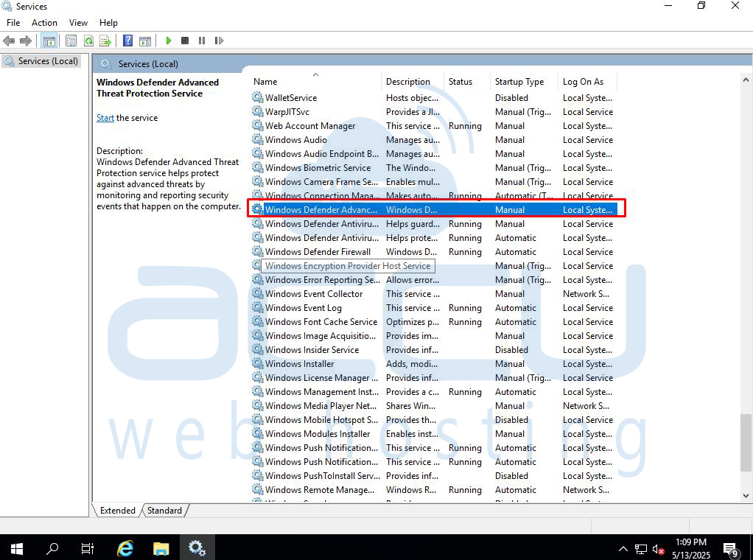This screenshot has width=753, height=560.
Task: Click the Services gear icon on the taskbar
Action: pos(197,548)
